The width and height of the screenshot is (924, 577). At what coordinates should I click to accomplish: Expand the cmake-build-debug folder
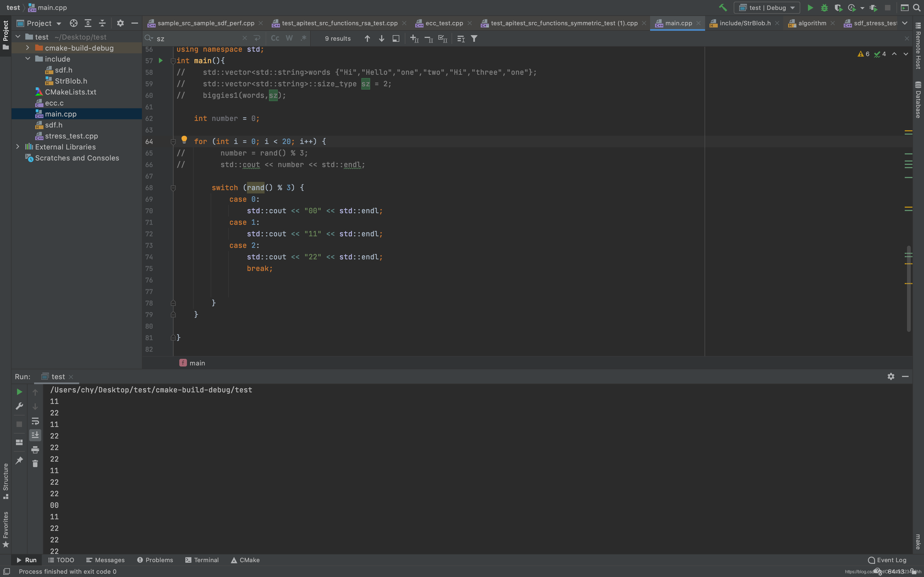(28, 48)
